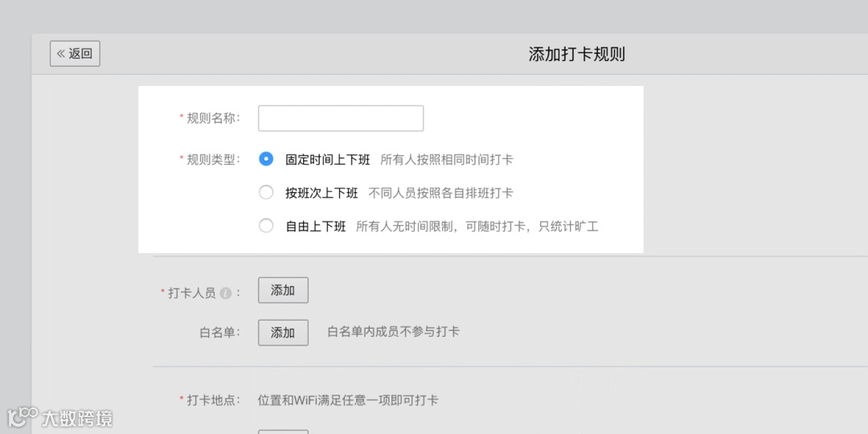Viewport: 868px width, 434px height.
Task: Click the partially visible button under 打卡地点
Action: (283, 432)
